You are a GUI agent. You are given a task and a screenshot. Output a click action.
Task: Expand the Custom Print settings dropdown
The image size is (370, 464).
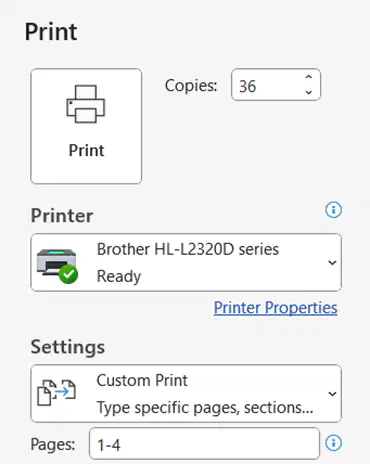pos(186,393)
